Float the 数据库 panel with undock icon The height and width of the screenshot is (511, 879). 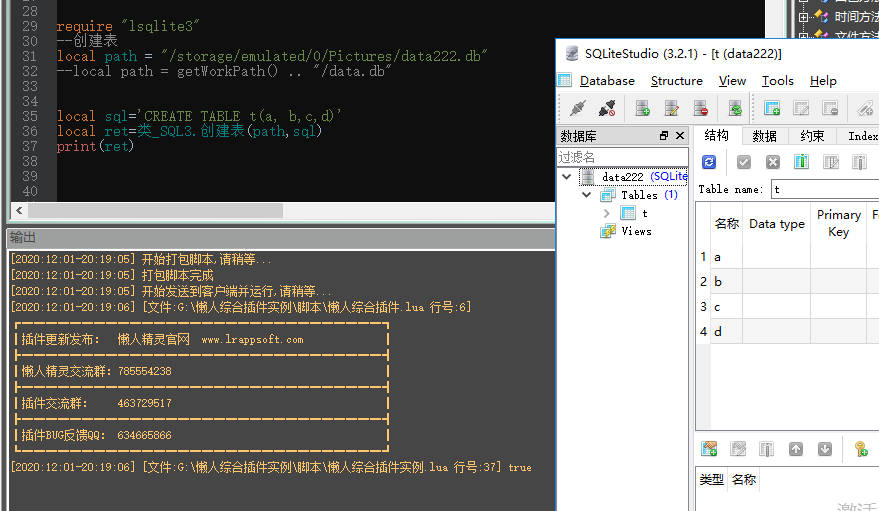(664, 136)
